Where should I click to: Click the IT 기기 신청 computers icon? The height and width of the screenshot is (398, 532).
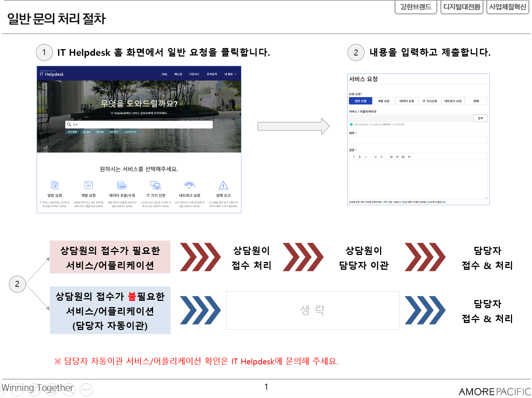(156, 185)
